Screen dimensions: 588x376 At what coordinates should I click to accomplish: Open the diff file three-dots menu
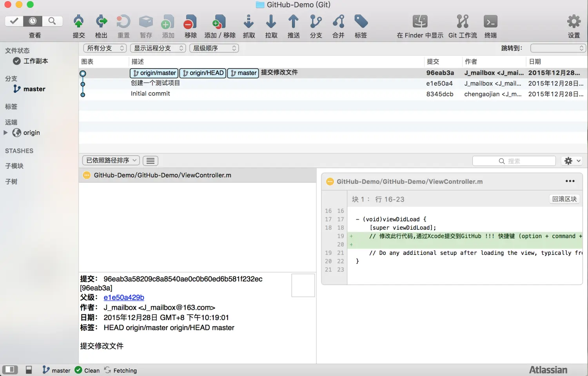pos(570,181)
